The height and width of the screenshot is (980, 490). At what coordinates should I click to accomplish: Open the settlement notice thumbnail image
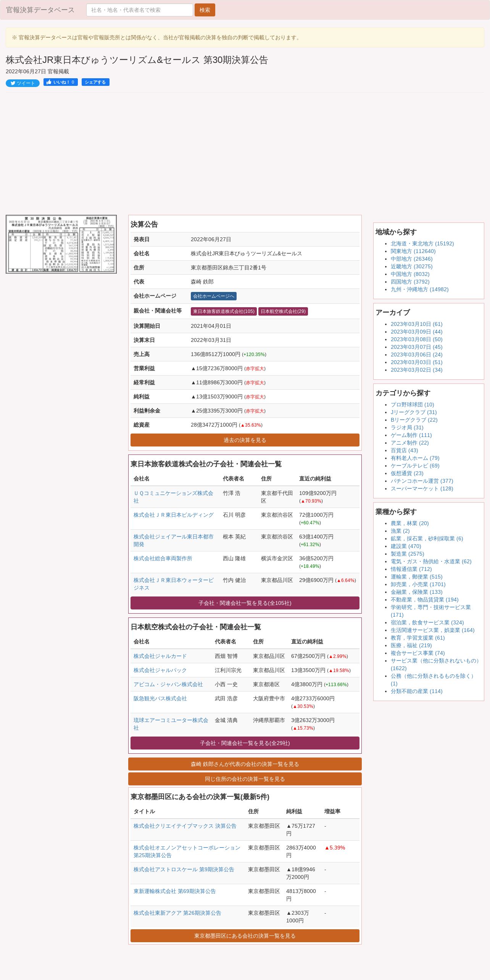tap(61, 244)
